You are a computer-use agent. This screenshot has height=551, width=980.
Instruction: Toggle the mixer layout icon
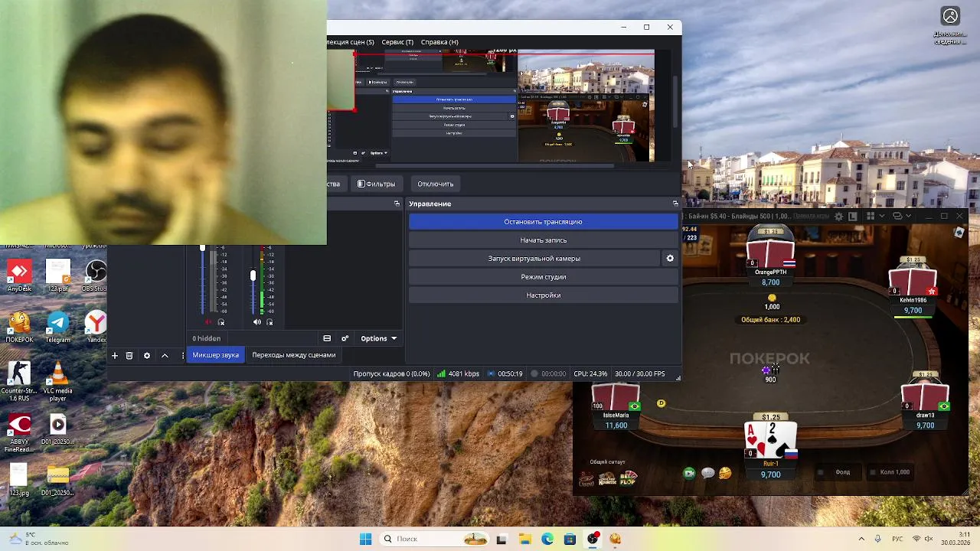327,338
